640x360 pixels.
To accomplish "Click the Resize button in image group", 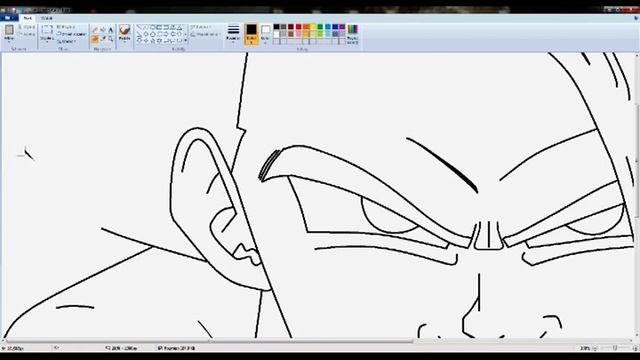I will click(71, 34).
